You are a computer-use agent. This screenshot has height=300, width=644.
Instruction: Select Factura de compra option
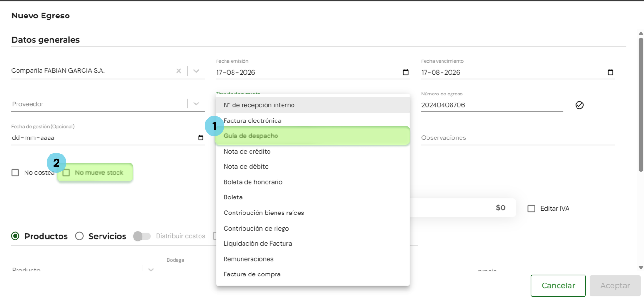click(x=312, y=274)
